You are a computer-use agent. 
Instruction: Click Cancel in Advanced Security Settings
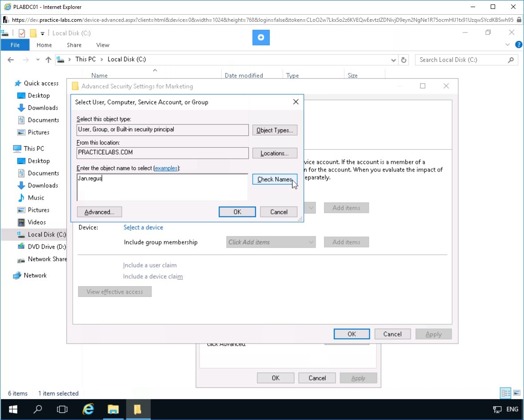pos(392,334)
